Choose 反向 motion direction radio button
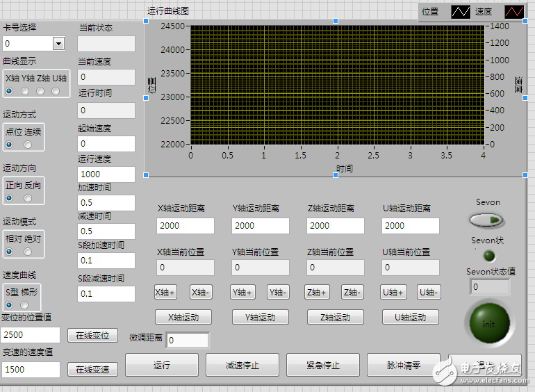 click(x=28, y=198)
